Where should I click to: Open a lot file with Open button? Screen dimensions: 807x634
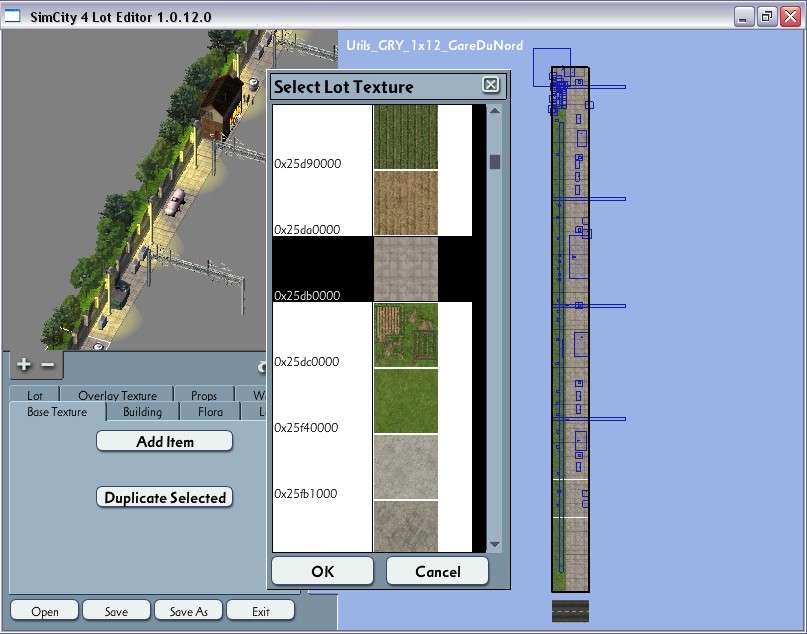click(44, 611)
